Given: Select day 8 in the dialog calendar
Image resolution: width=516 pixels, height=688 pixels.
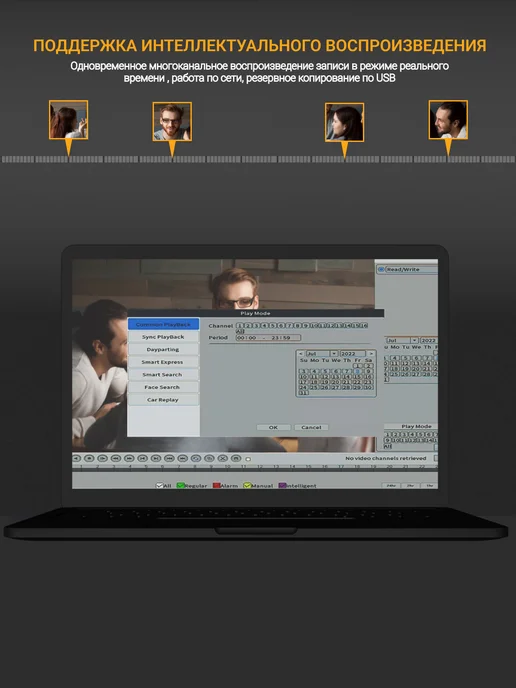Looking at the screenshot, I should (358, 371).
